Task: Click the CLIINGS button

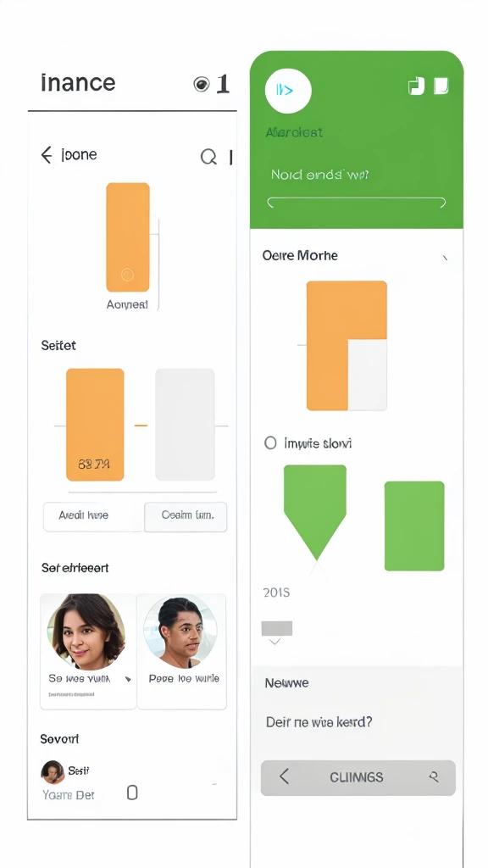Action: click(x=358, y=778)
